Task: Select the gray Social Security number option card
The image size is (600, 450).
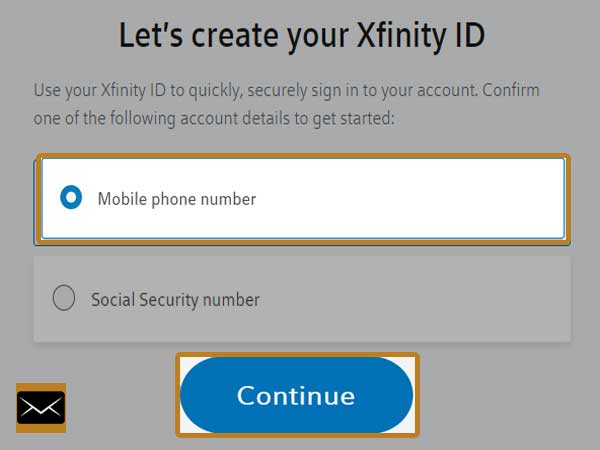Action: pos(302,299)
